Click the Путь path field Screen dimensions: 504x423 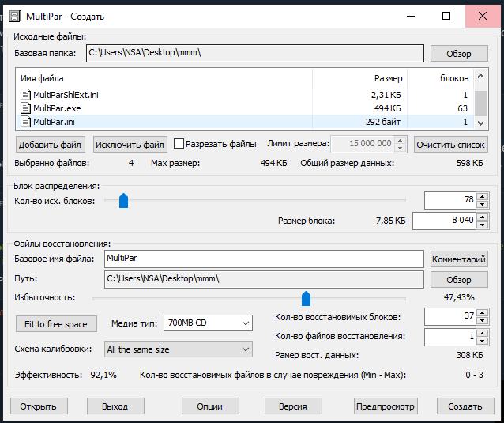coord(264,279)
